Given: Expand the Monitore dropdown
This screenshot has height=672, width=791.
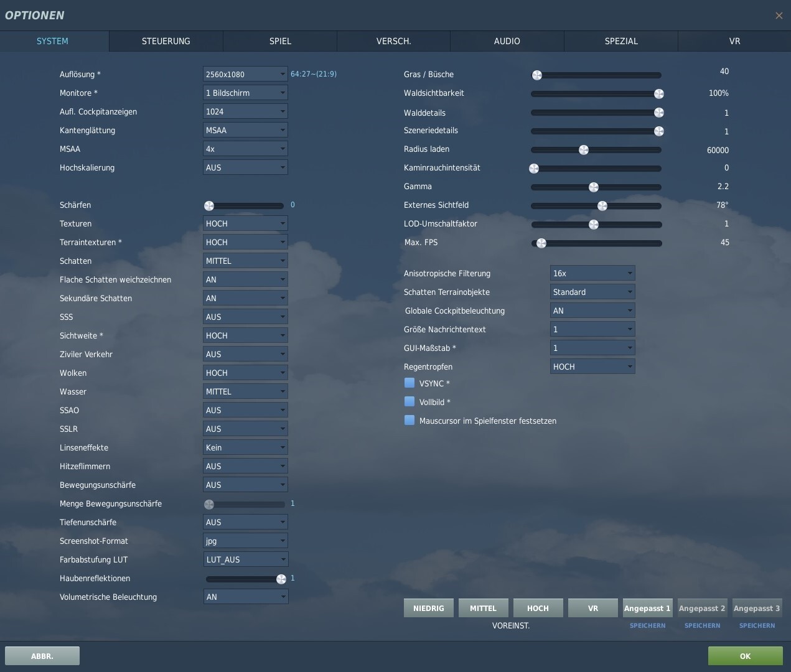Looking at the screenshot, I should tap(245, 93).
